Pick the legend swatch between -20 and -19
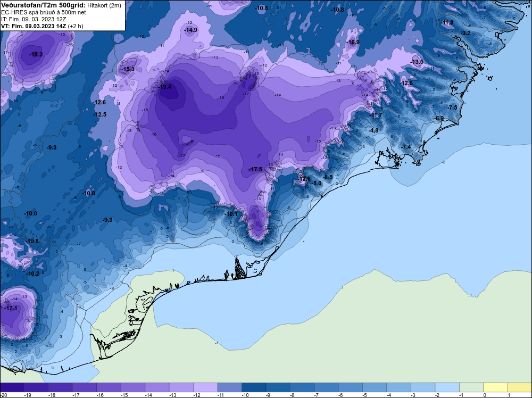 point(12,387)
